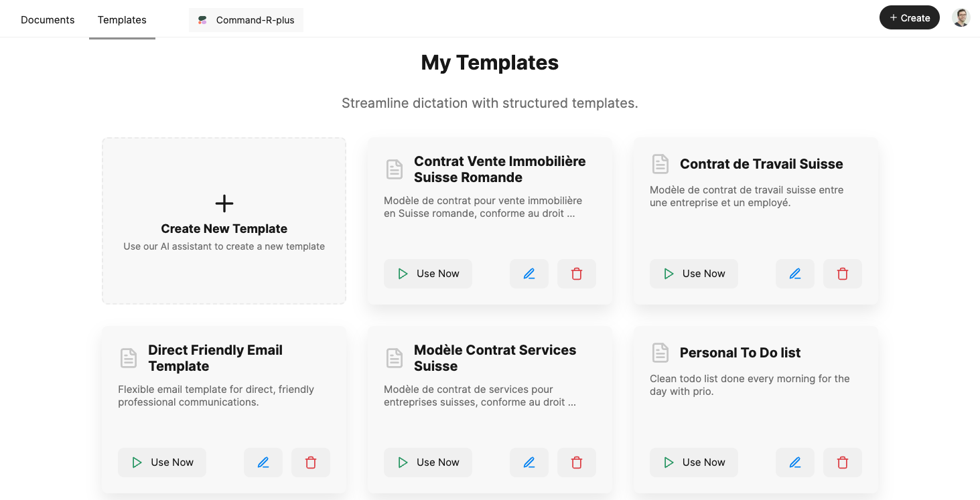980x500 pixels.
Task: Use Now on Contrat Vente Immobilière
Action: pyautogui.click(x=428, y=274)
